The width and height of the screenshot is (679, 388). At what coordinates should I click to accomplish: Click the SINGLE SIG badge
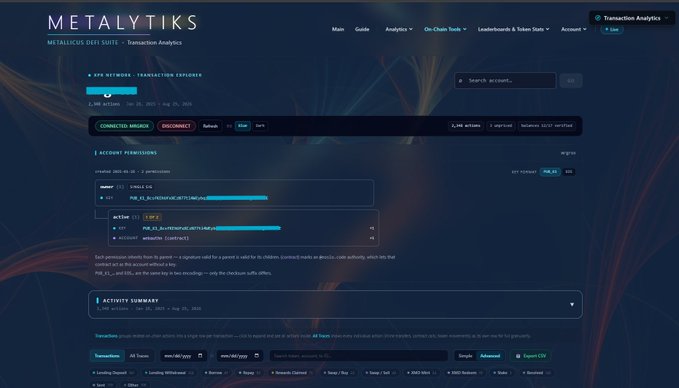141,187
